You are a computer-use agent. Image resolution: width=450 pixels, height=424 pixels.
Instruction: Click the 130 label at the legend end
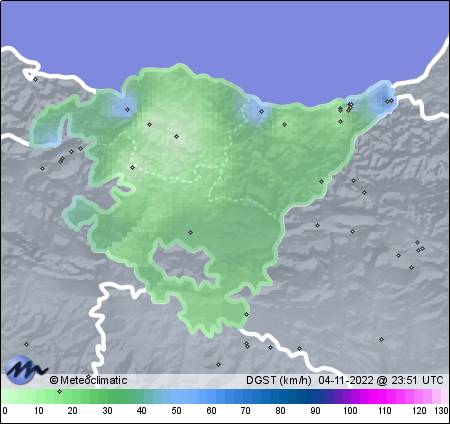click(x=442, y=411)
